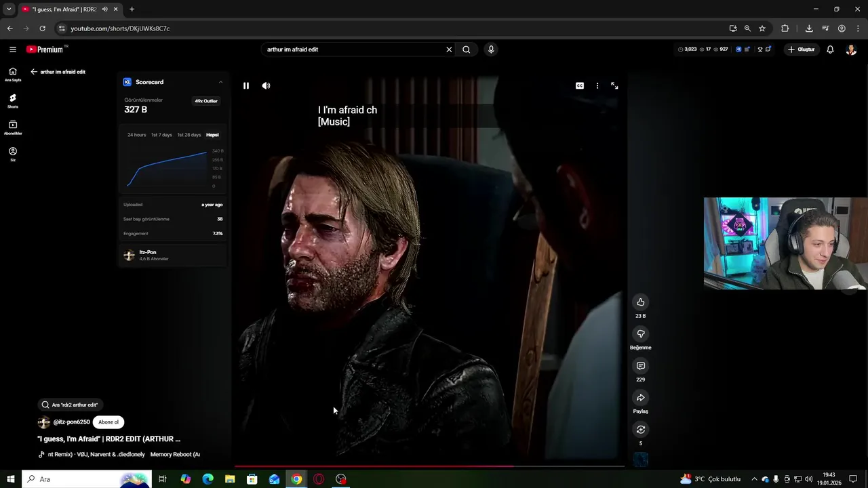Image resolution: width=868 pixels, height=488 pixels.
Task: Remix this Short
Action: [x=640, y=429]
